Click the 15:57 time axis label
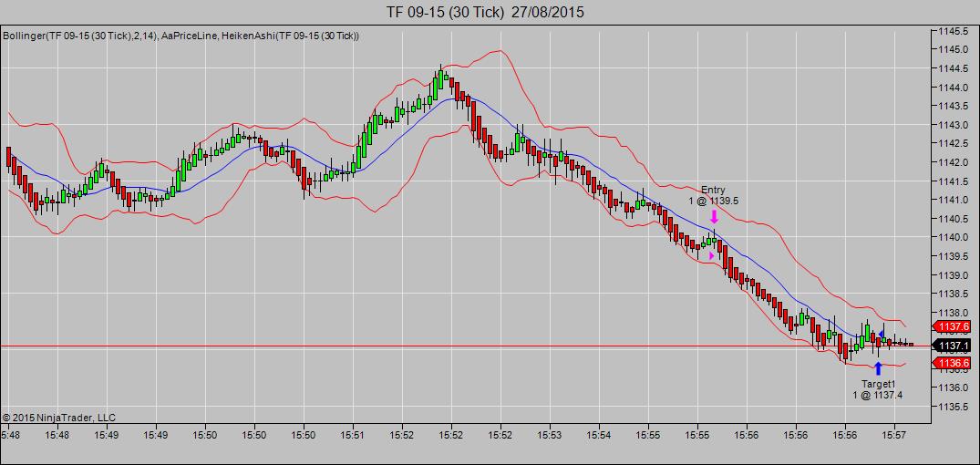Viewport: 980px width, 465px height. pyautogui.click(x=894, y=434)
